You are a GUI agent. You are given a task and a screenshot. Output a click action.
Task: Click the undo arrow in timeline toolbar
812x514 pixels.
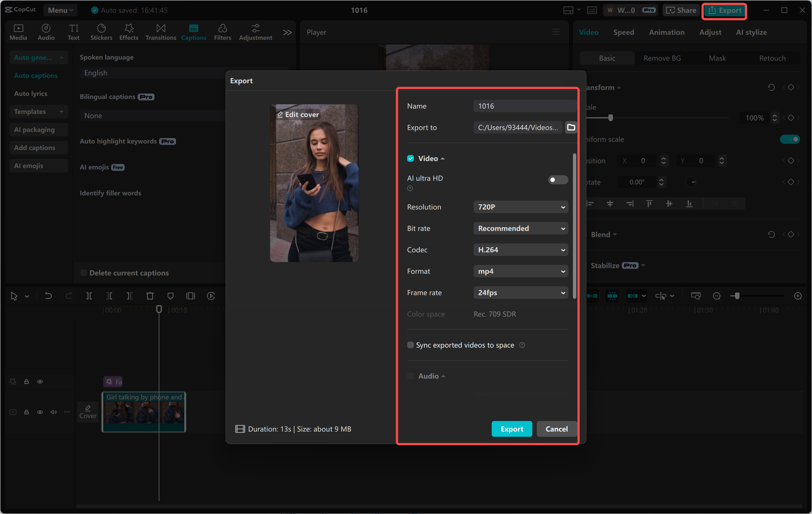click(x=48, y=296)
